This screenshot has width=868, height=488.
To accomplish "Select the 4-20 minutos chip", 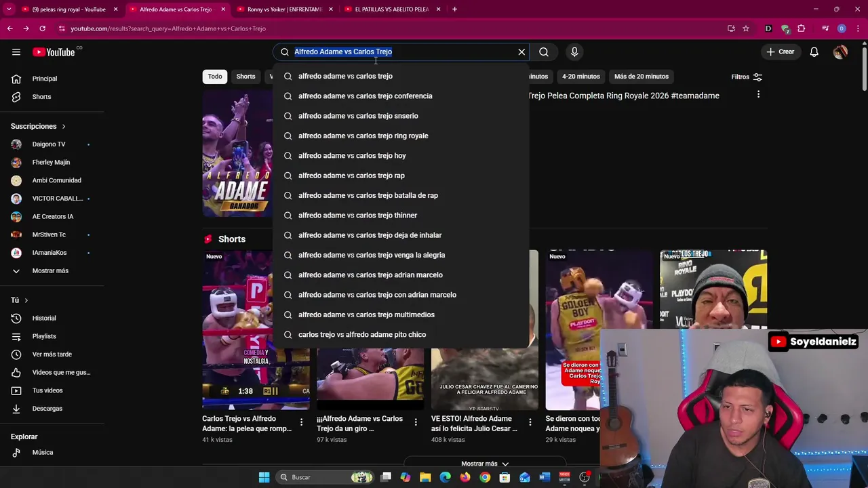I will click(580, 77).
